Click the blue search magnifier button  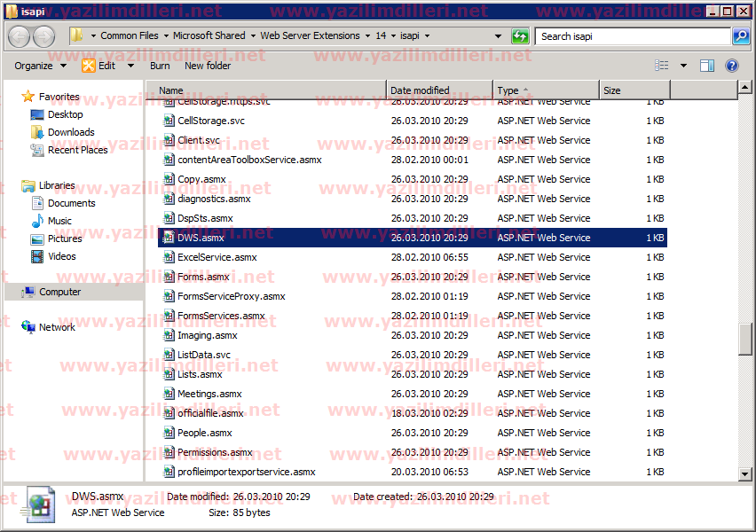coord(741,36)
